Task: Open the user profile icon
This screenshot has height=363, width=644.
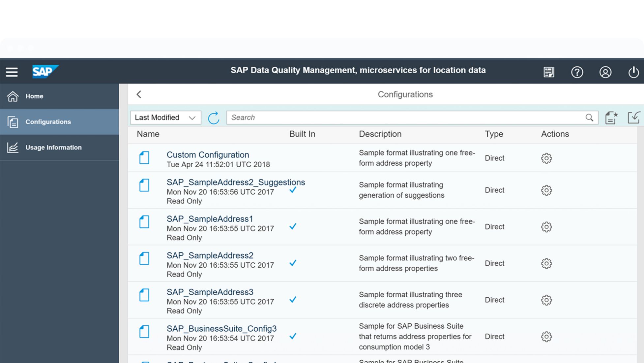Action: pos(605,72)
